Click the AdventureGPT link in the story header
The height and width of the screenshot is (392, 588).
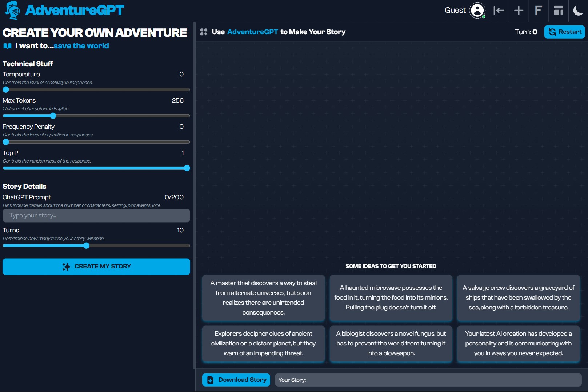[253, 32]
